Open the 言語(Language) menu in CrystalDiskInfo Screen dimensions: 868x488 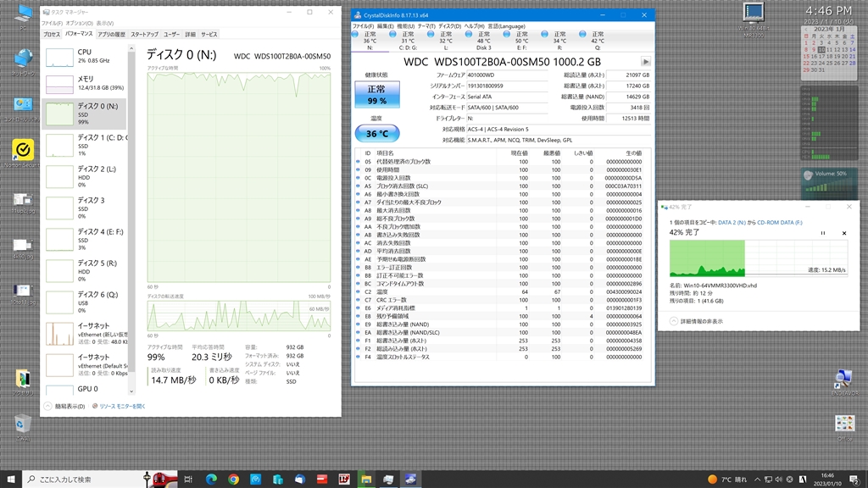507,26
